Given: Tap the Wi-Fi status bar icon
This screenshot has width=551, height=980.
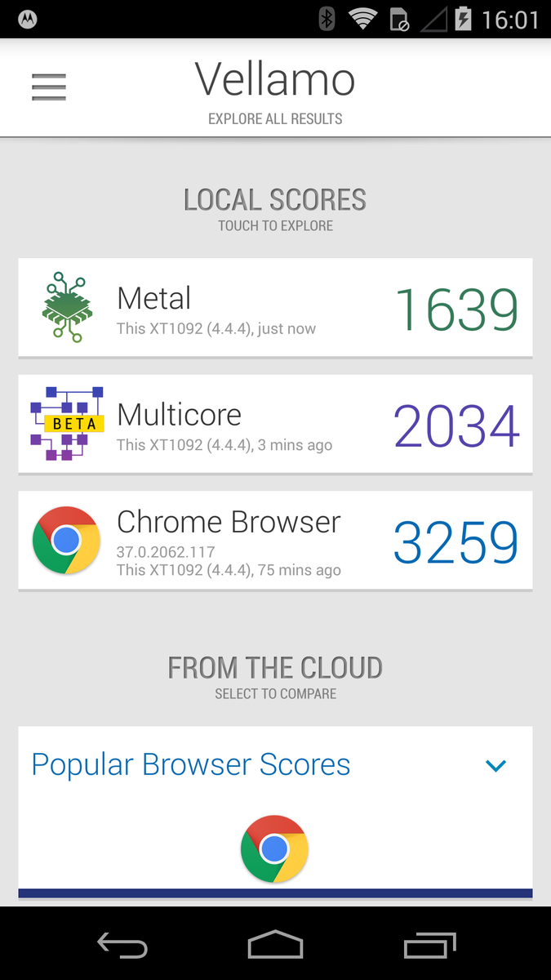Looking at the screenshot, I should 362,19.
